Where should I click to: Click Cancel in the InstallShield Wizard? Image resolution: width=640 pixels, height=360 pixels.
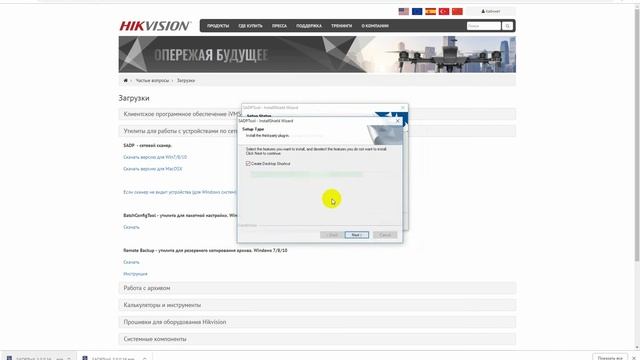pyautogui.click(x=385, y=235)
